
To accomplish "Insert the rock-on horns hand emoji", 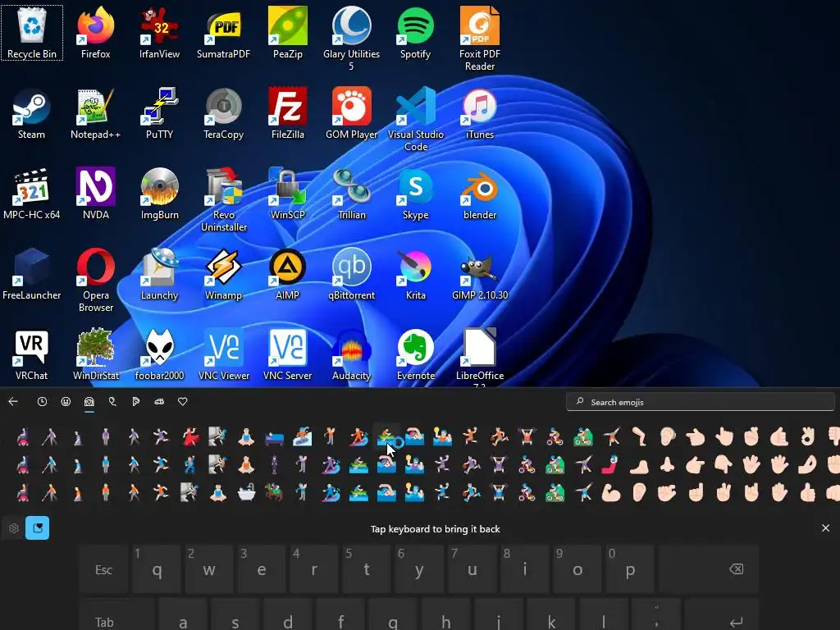I will click(751, 492).
